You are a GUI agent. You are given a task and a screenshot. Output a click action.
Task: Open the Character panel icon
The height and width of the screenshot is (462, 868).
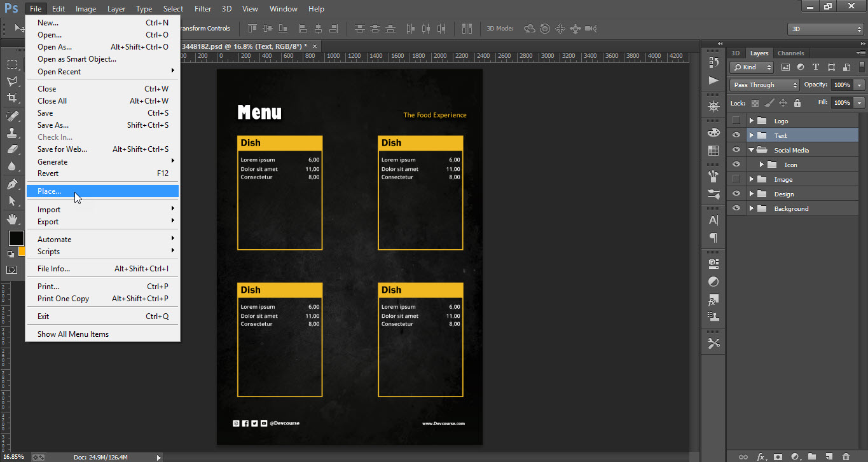713,221
